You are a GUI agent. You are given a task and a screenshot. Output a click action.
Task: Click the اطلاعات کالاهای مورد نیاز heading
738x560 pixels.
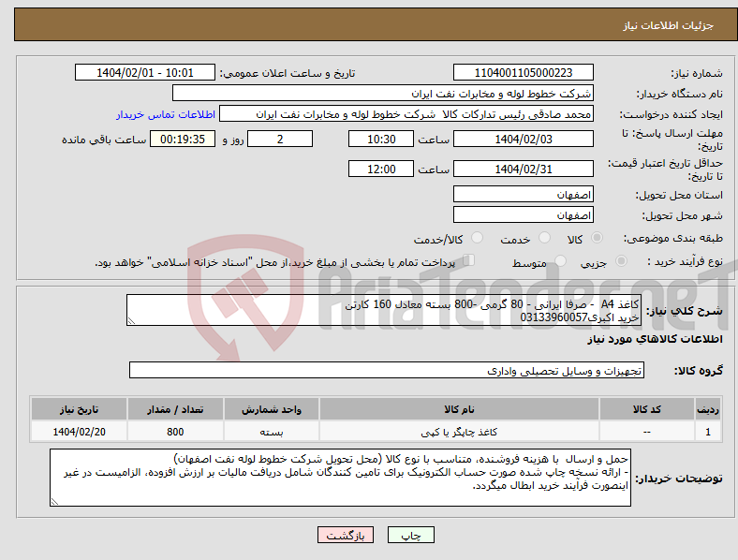[656, 339]
